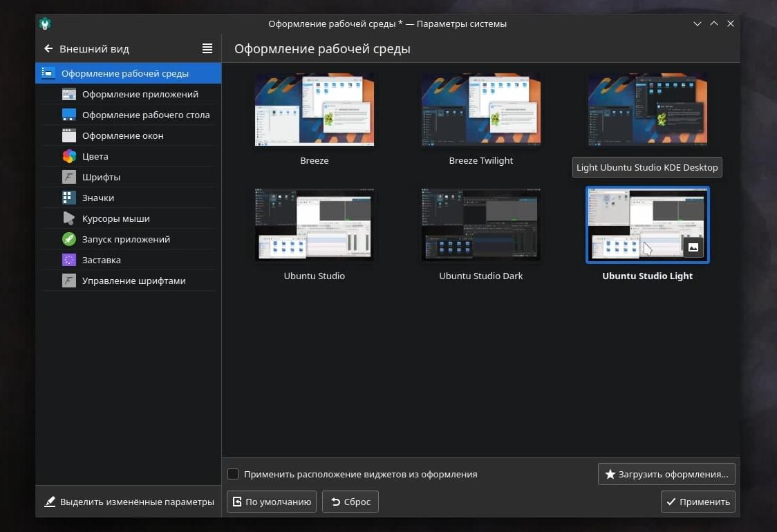Open the Цвета color settings
Viewport: 777px width, 532px height.
pyautogui.click(x=129, y=157)
